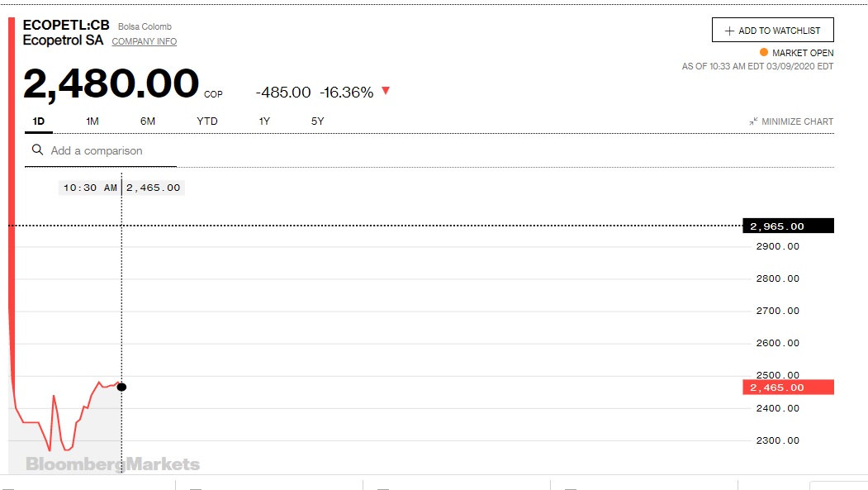Click the red 2,465.00 price label

coord(788,387)
